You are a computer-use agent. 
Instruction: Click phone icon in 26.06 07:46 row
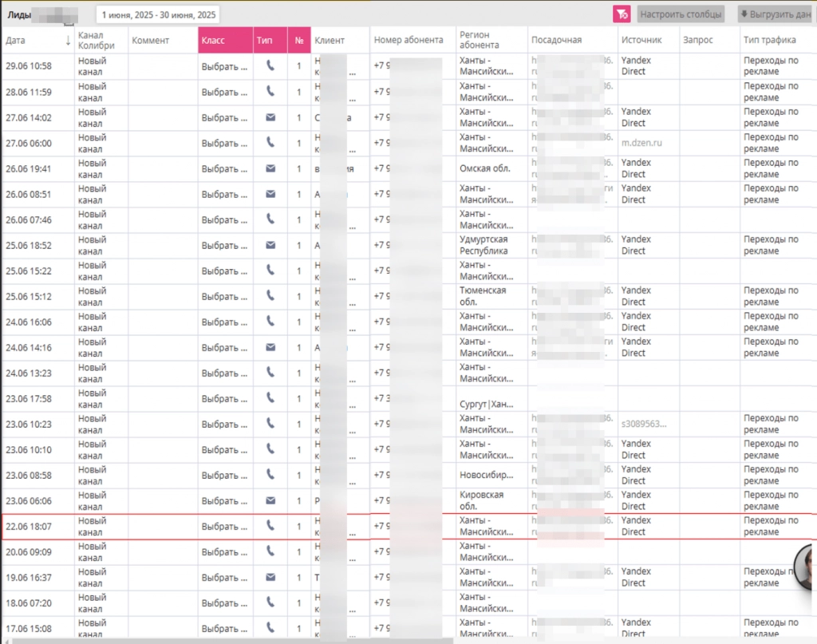(x=270, y=219)
